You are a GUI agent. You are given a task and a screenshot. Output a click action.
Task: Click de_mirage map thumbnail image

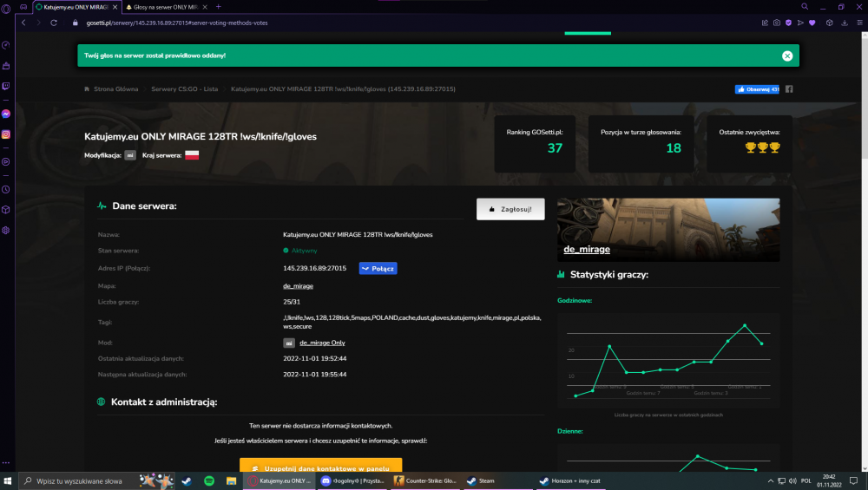(x=668, y=230)
